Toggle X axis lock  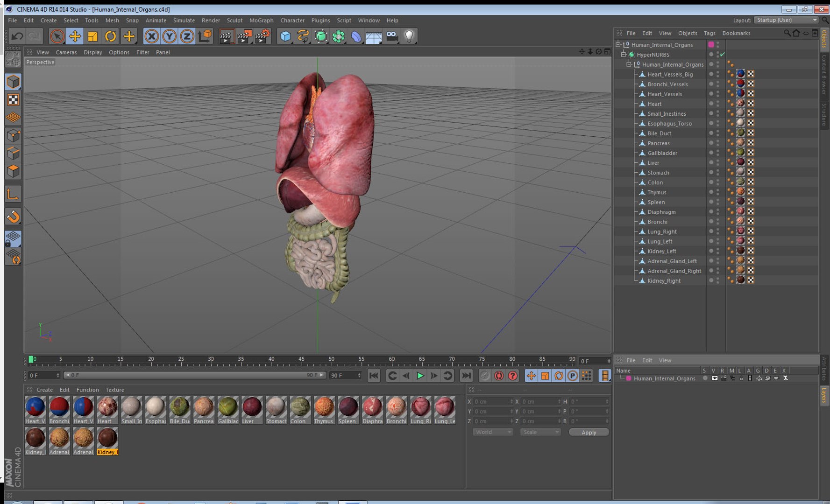click(x=151, y=36)
